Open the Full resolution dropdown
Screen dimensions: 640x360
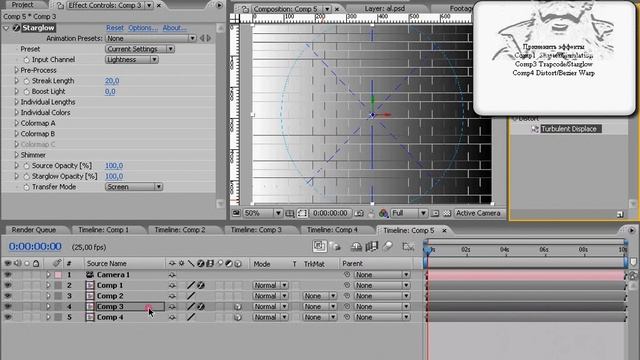(x=409, y=213)
